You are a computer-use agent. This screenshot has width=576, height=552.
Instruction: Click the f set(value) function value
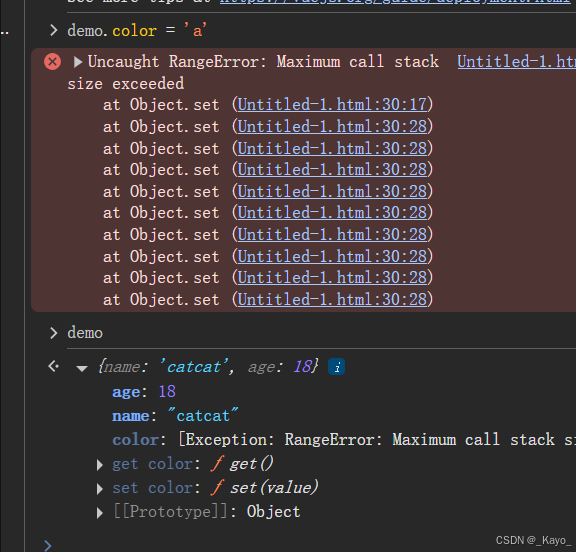264,488
